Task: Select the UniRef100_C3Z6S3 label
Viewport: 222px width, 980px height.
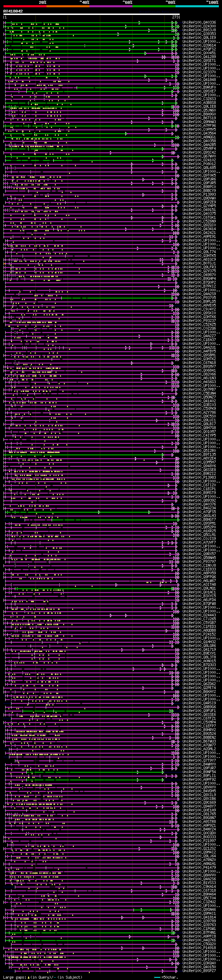Action: (199, 99)
